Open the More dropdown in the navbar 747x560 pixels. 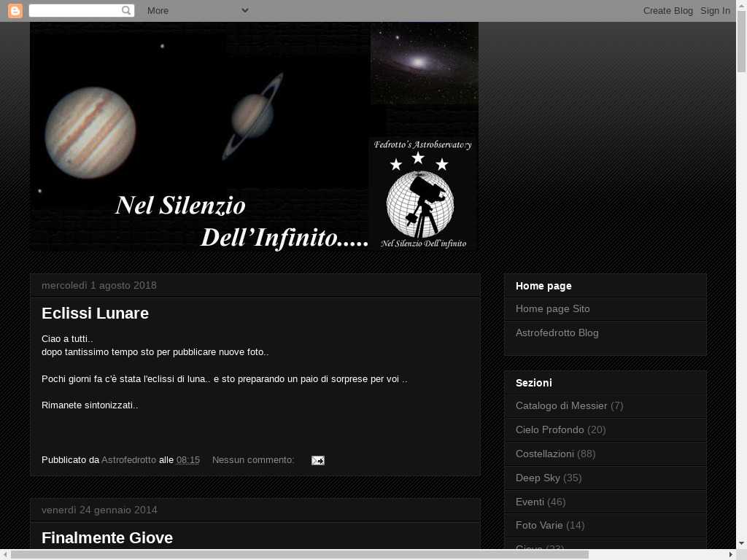[197, 10]
